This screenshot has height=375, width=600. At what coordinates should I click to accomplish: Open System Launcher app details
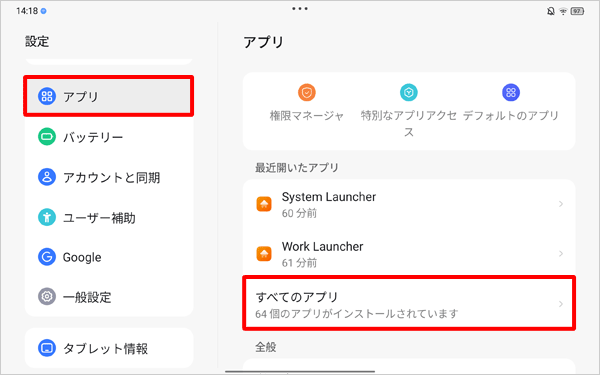point(409,204)
